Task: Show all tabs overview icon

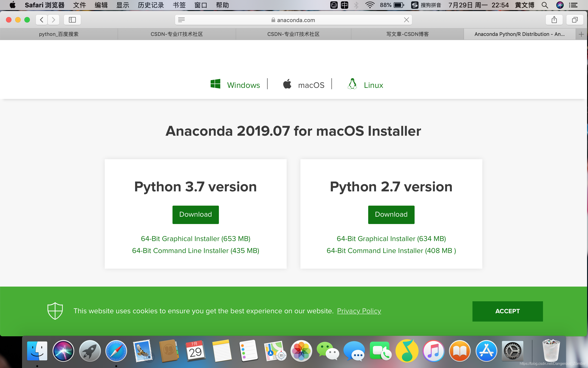Action: 575,20
